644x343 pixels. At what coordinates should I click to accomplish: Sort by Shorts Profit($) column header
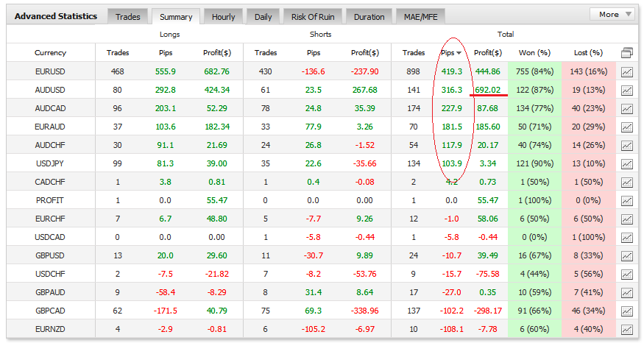(x=365, y=52)
